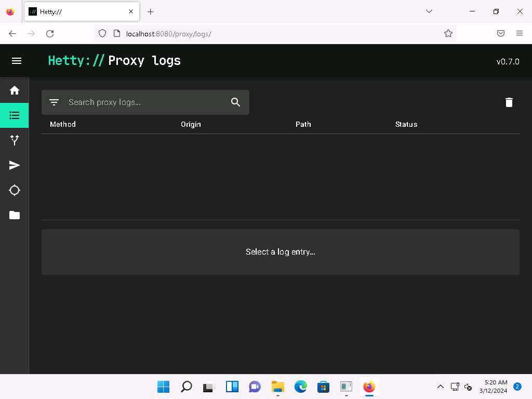Open the Windows Start menu
Viewport: 532px width, 399px height.
163,387
